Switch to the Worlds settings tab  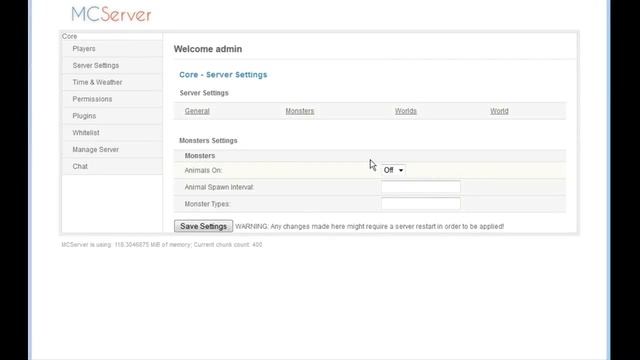point(406,111)
